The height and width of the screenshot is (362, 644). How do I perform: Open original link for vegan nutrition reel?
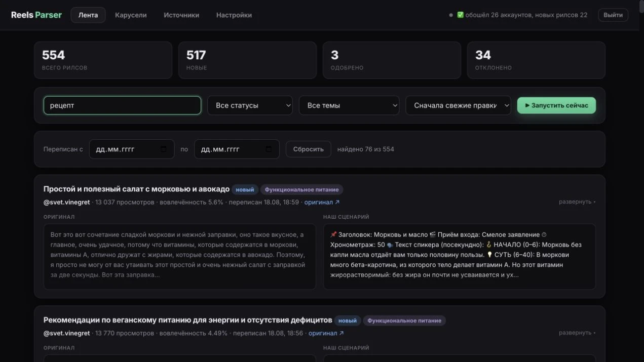(326, 333)
